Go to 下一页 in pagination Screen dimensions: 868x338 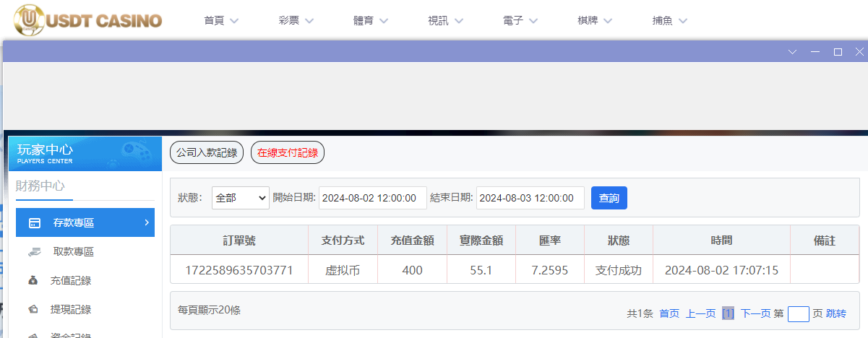[755, 313]
